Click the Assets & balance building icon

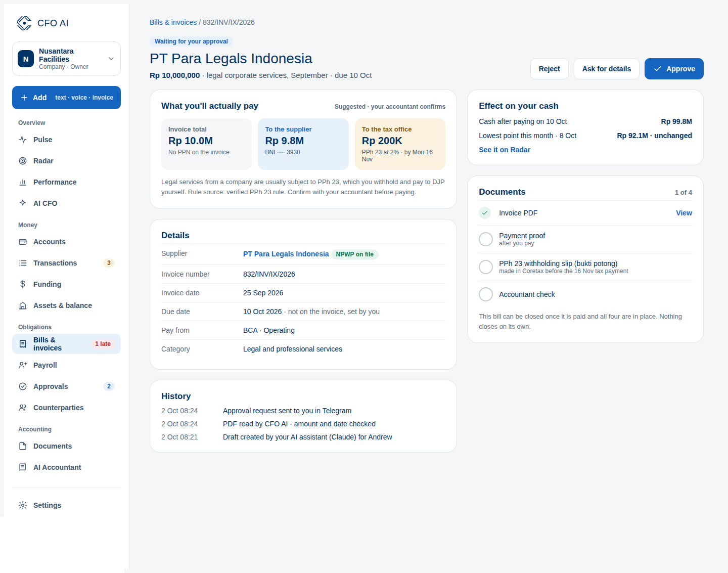(x=23, y=305)
